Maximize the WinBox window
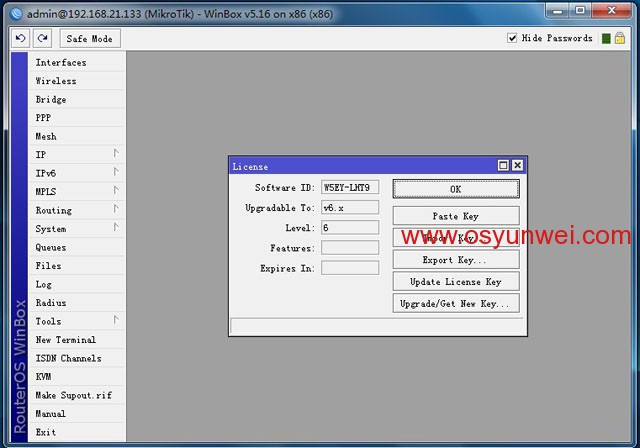 coord(580,10)
